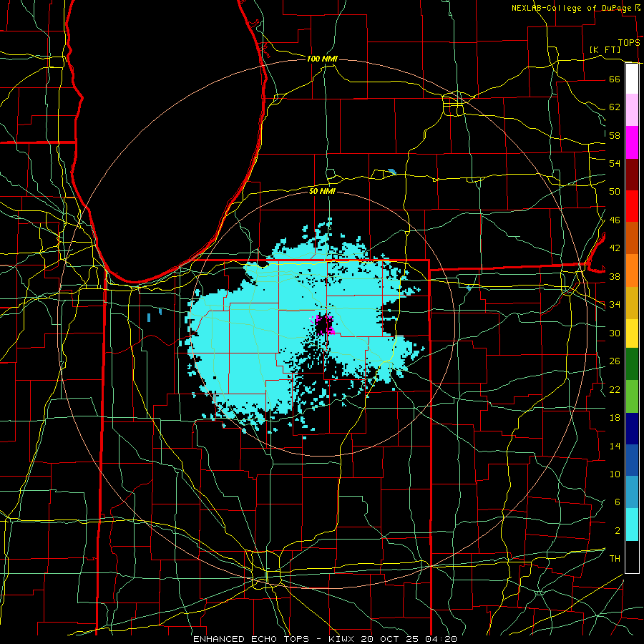Click the white swatch in the tops legend

click(x=632, y=79)
